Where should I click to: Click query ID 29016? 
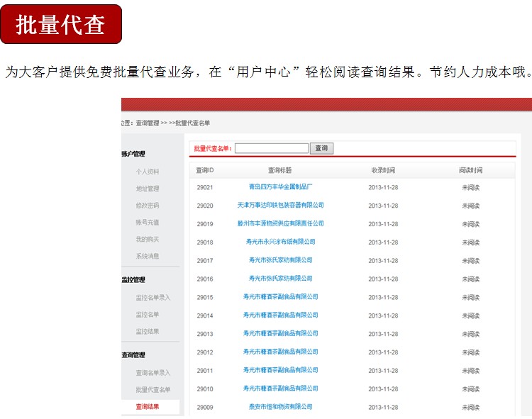(x=205, y=279)
